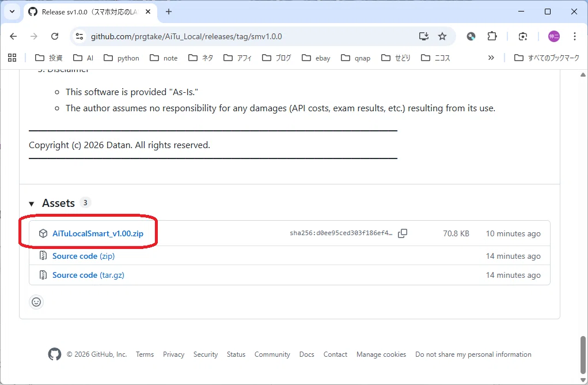
Task: Open site information icon in address bar
Action: point(79,36)
